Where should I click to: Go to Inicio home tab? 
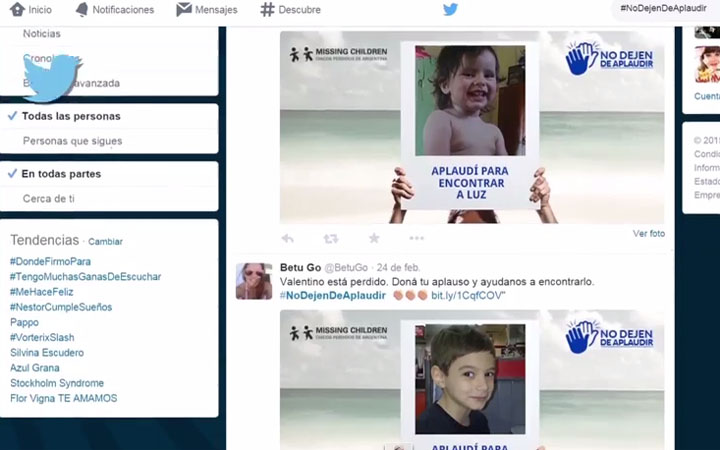[x=31, y=9]
